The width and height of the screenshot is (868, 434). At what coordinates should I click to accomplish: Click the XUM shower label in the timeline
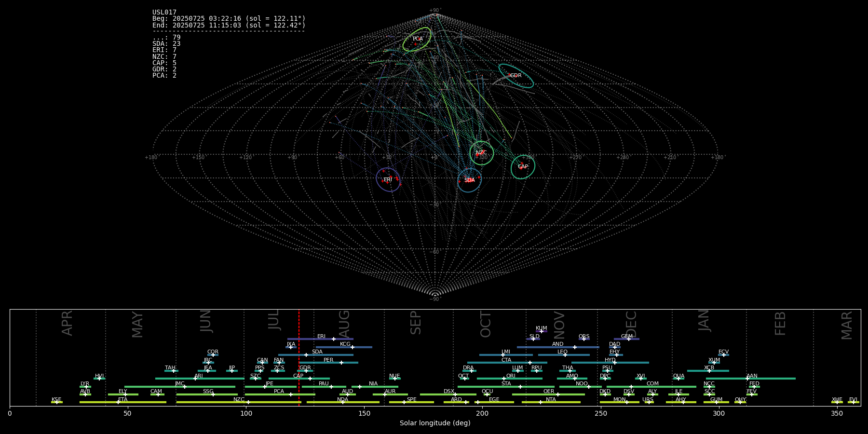714,360
